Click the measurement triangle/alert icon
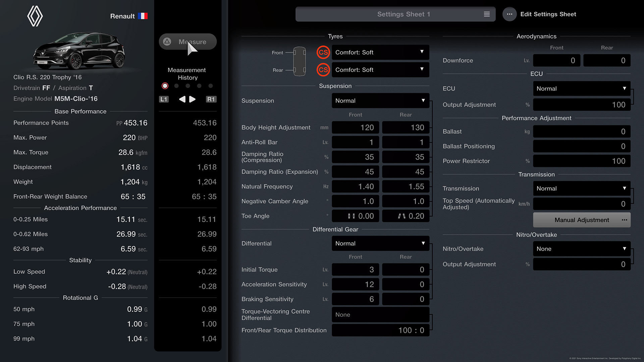 168,41
